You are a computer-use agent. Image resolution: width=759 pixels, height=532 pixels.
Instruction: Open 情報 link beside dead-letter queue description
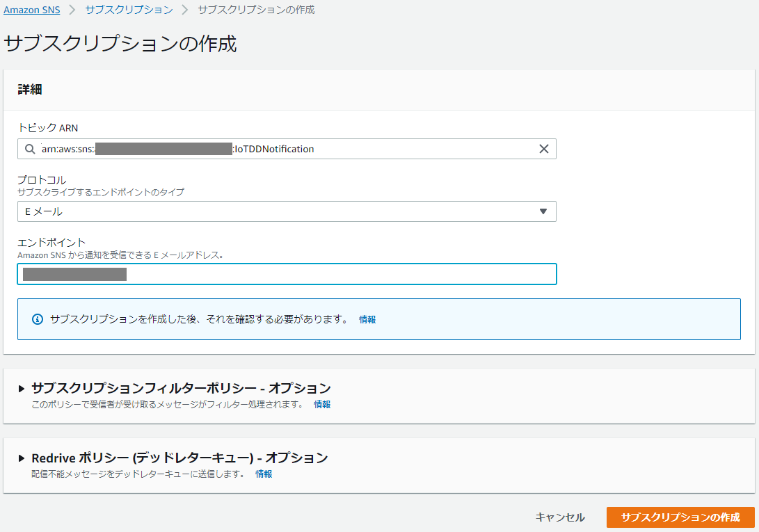coord(264,474)
